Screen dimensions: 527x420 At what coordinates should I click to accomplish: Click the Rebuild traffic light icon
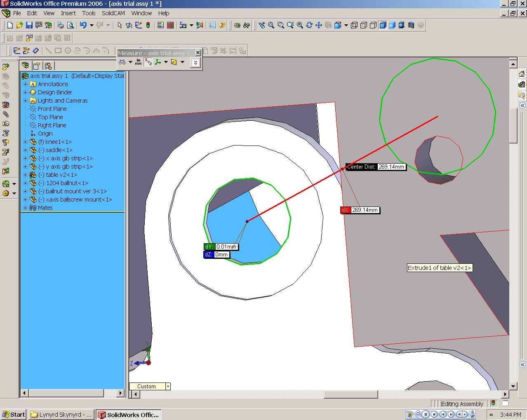click(x=148, y=26)
